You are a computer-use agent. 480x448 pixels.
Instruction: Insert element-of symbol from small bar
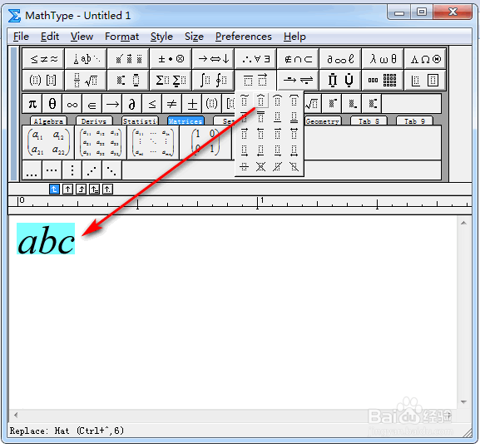click(92, 104)
